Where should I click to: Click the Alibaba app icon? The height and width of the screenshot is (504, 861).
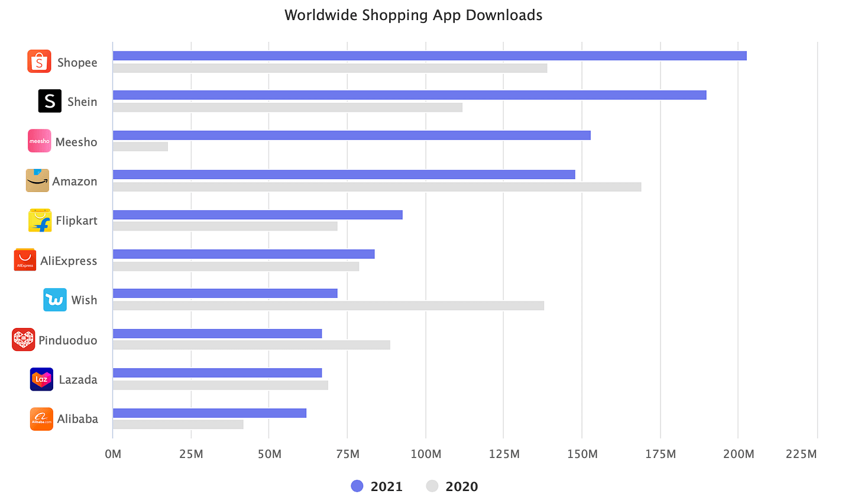click(x=41, y=419)
